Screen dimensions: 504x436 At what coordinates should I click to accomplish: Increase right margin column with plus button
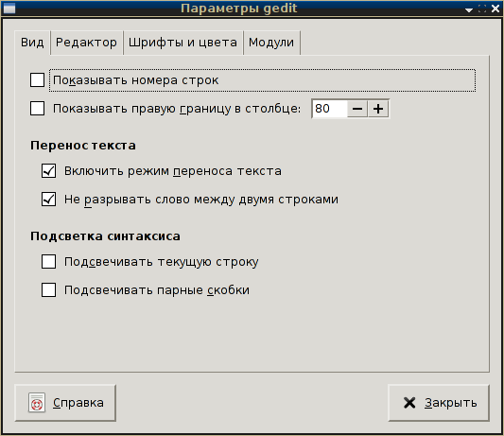click(378, 109)
